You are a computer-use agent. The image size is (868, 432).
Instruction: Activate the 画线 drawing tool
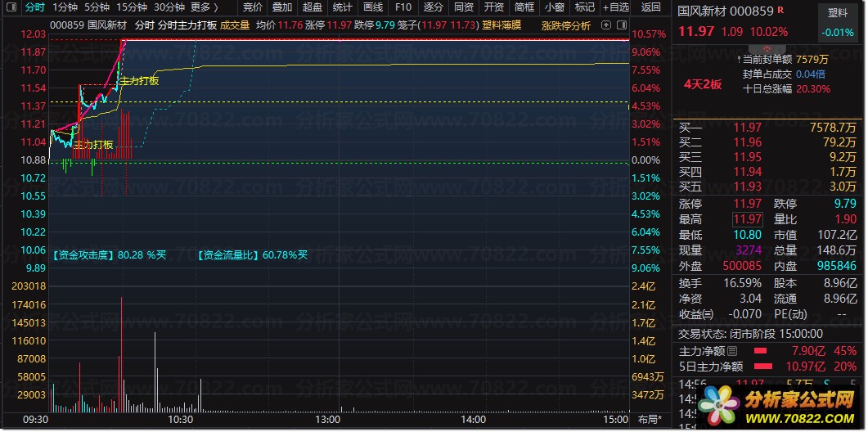point(373,7)
